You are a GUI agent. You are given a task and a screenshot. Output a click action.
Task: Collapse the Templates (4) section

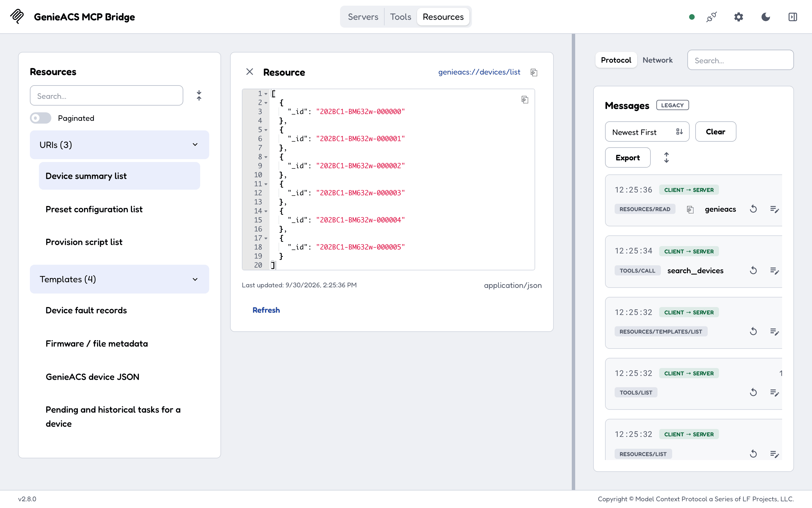click(x=120, y=279)
